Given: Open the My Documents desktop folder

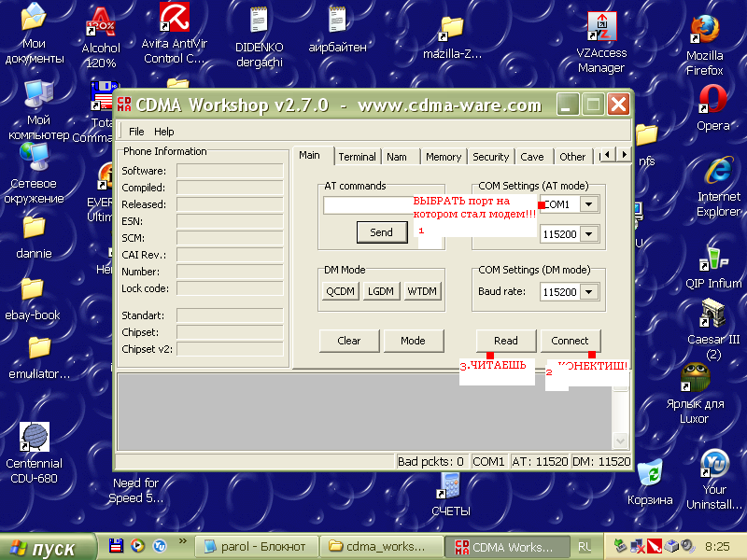Looking at the screenshot, I should tap(34, 34).
